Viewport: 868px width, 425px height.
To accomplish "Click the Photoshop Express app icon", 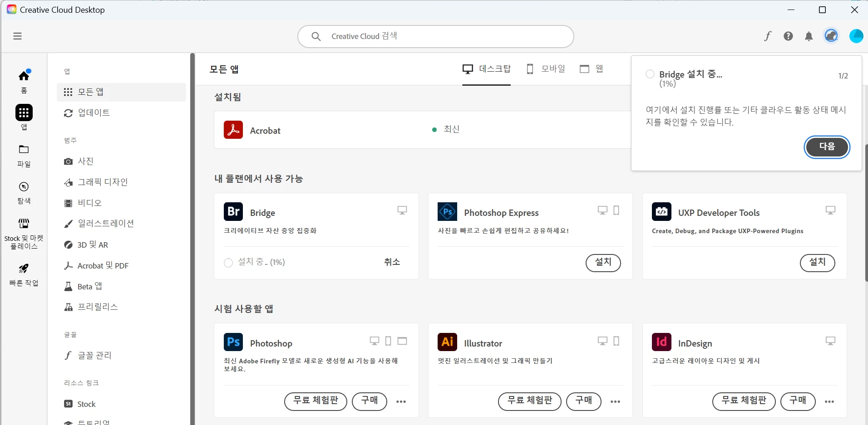I will pyautogui.click(x=448, y=211).
